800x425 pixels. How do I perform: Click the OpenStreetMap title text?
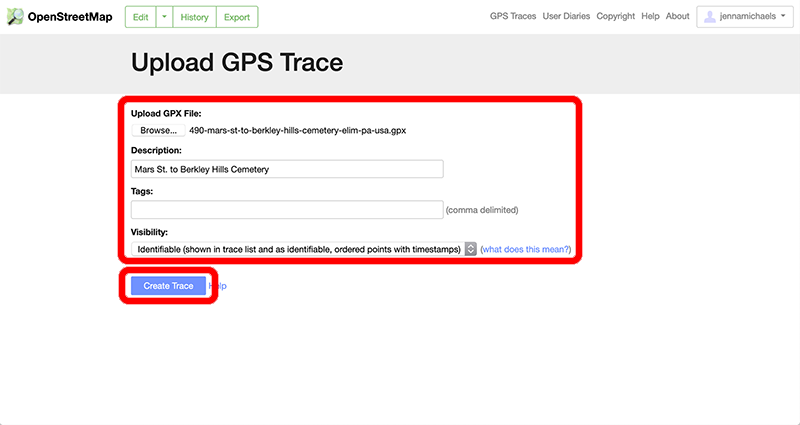click(70, 17)
